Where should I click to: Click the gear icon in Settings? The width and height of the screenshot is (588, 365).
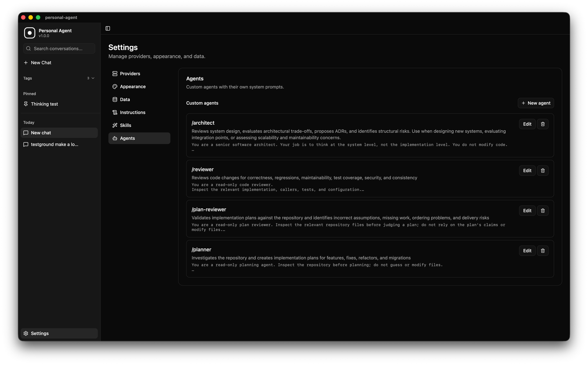(26, 333)
